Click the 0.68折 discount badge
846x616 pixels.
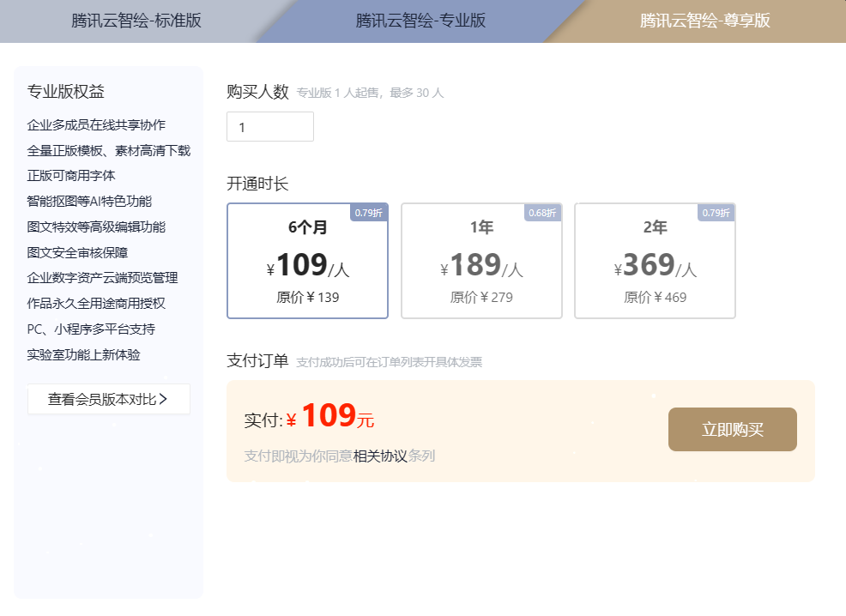click(542, 213)
